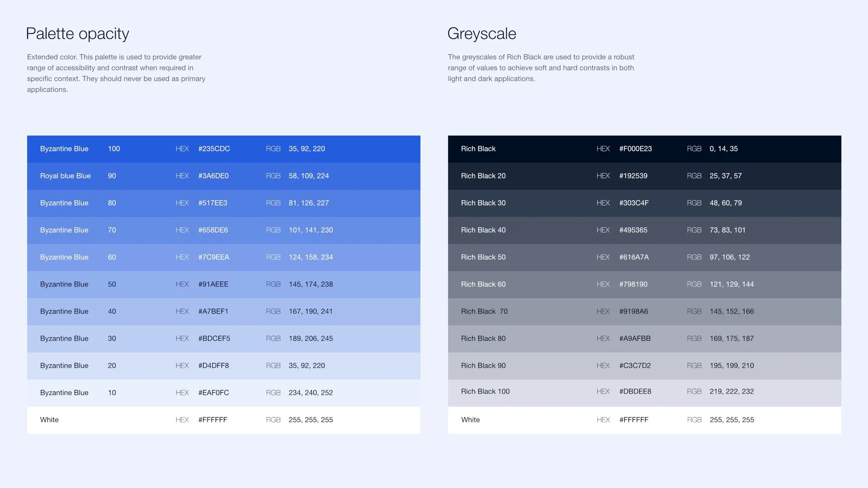This screenshot has width=868, height=488.
Task: Select the #658DE6 hex value
Action: [213, 230]
